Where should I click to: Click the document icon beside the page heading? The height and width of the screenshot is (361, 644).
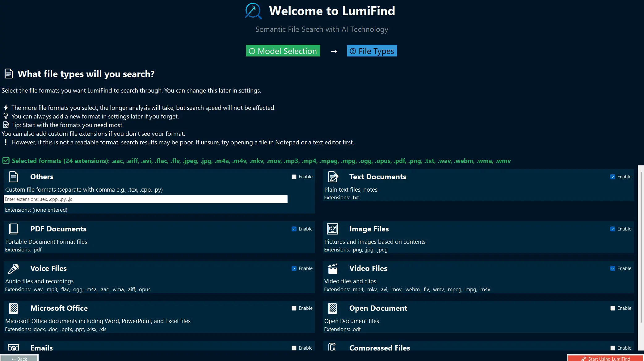pyautogui.click(x=9, y=74)
